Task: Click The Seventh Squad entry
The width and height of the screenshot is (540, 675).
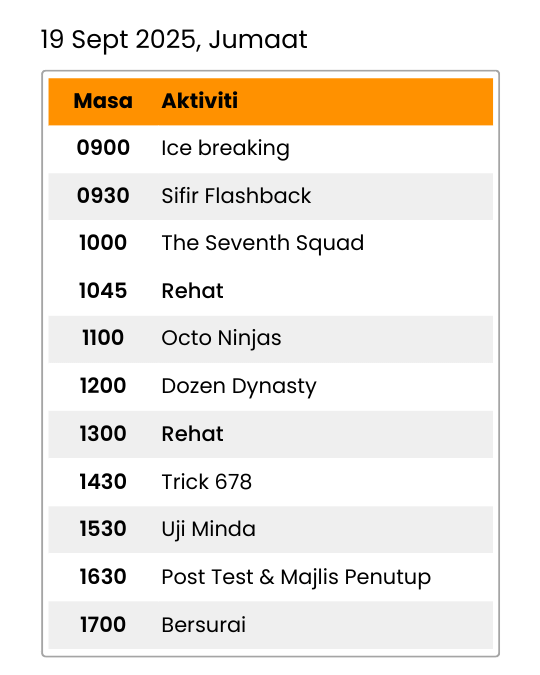Action: [x=263, y=243]
